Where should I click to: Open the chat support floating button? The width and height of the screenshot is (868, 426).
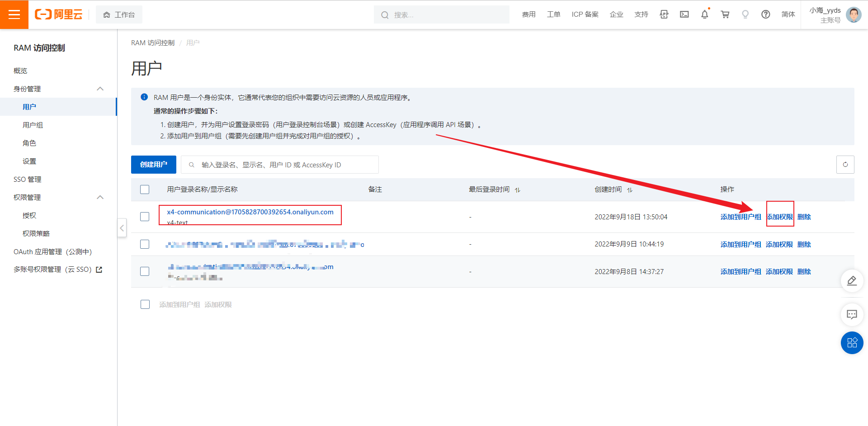tap(852, 314)
